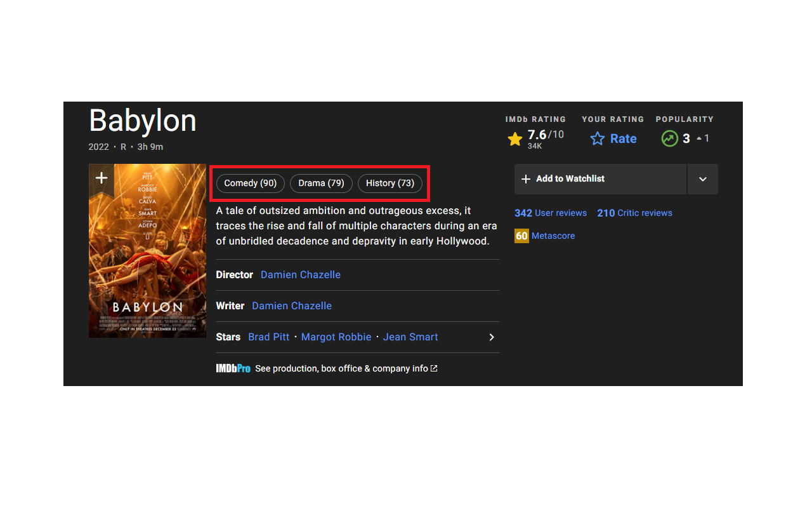The width and height of the screenshot is (812, 508).
Task: Open the 210 Critic reviews link
Action: tap(634, 213)
